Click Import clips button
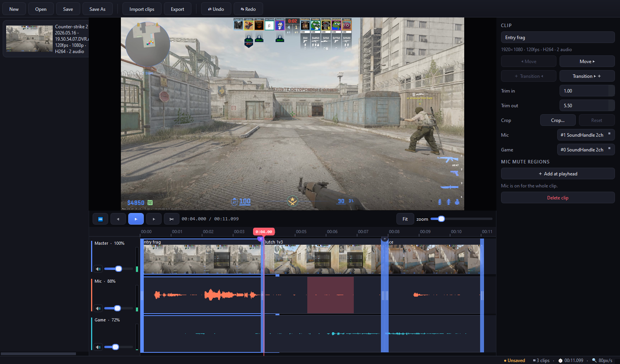Image resolution: width=620 pixels, height=364 pixels. pyautogui.click(x=142, y=9)
